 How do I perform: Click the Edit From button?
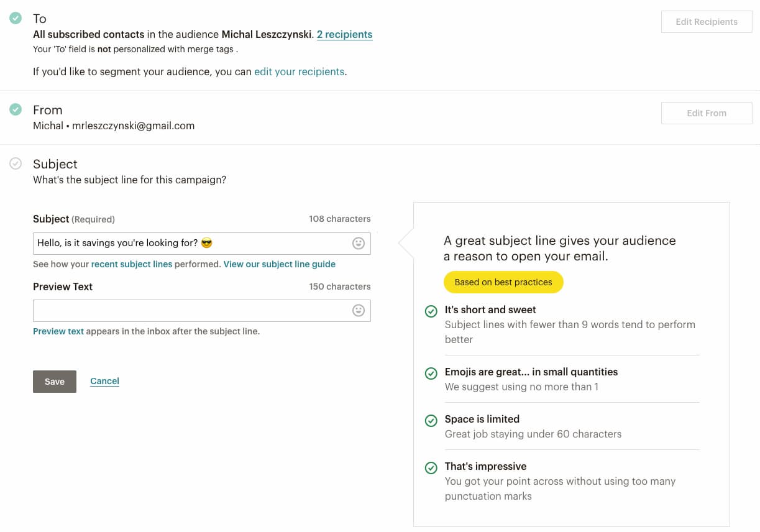click(x=706, y=112)
